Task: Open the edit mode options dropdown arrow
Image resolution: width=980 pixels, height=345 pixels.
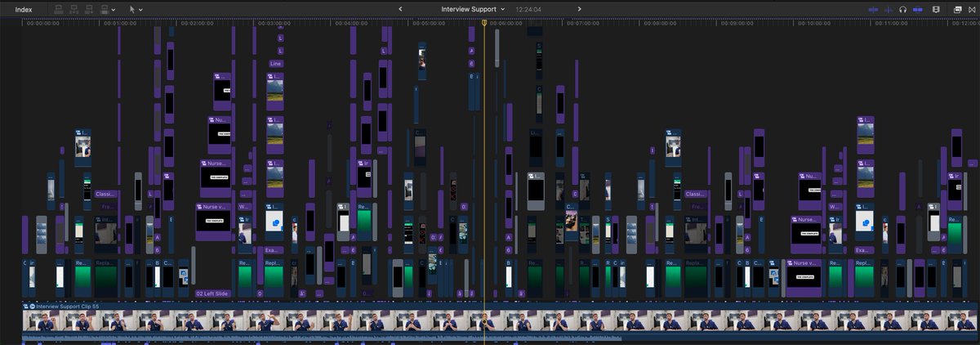Action: click(114, 9)
